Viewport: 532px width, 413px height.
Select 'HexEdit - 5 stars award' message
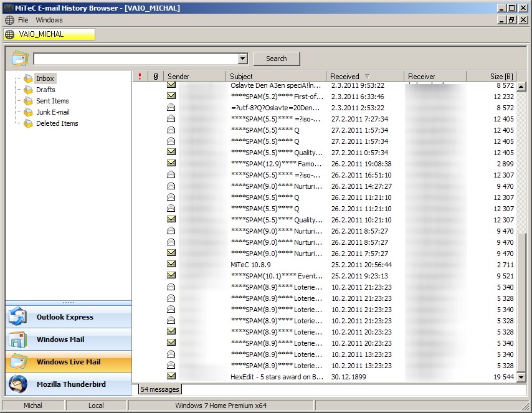[277, 377]
